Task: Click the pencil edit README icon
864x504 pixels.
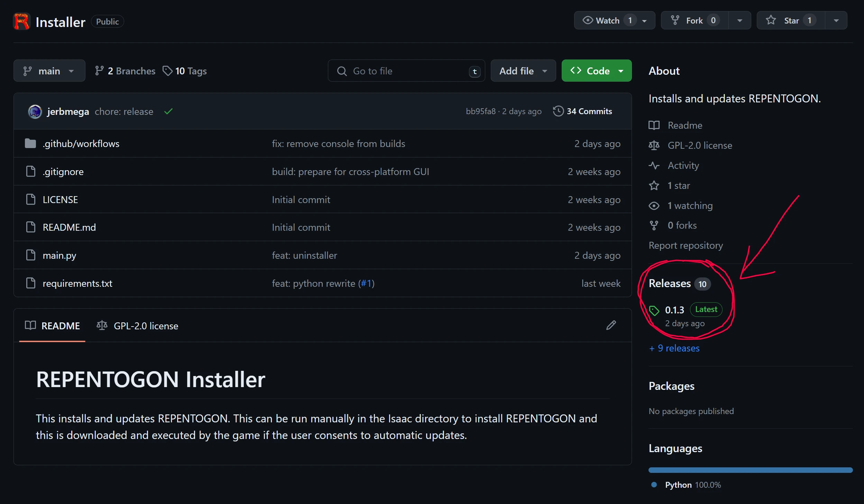Action: (x=611, y=325)
